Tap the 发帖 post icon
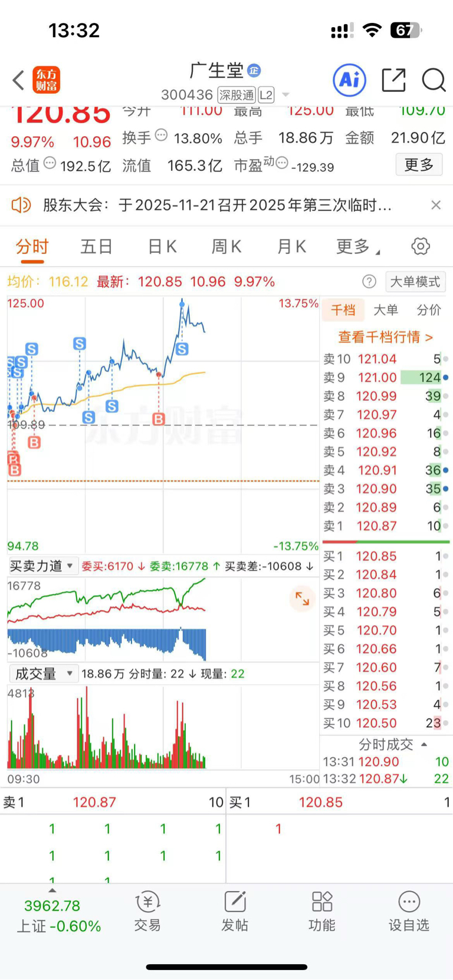 (235, 910)
